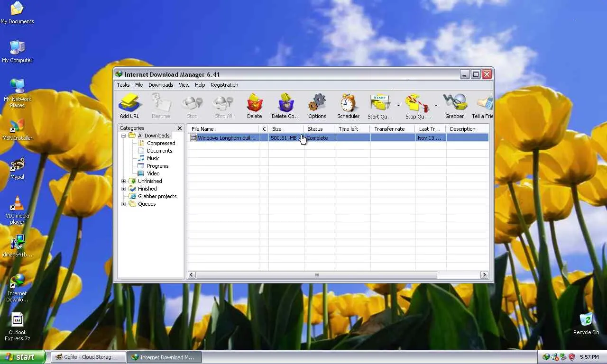Click the left arrow of the horizontal scrollbar

coord(192,275)
